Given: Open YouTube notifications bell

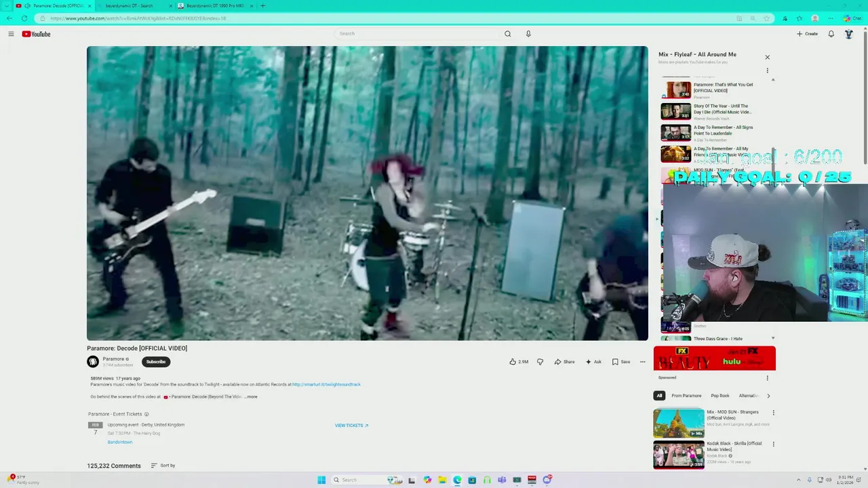Looking at the screenshot, I should 831,34.
